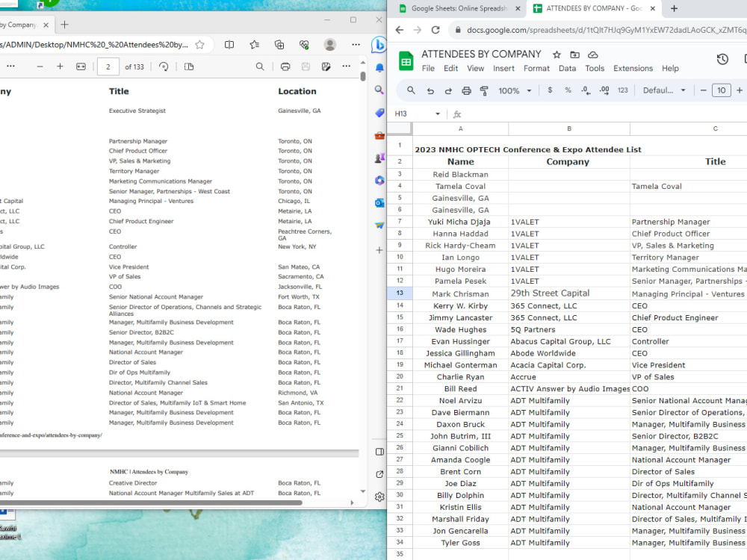This screenshot has height=560, width=747.
Task: Click the print icon in Sheets toolbar
Action: tap(466, 90)
